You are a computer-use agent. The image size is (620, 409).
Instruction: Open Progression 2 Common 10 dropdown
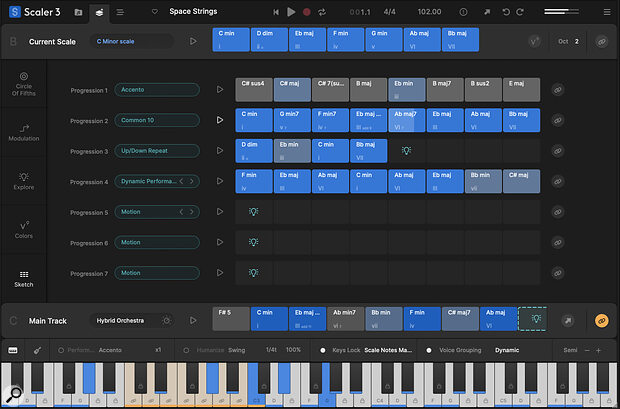(157, 120)
